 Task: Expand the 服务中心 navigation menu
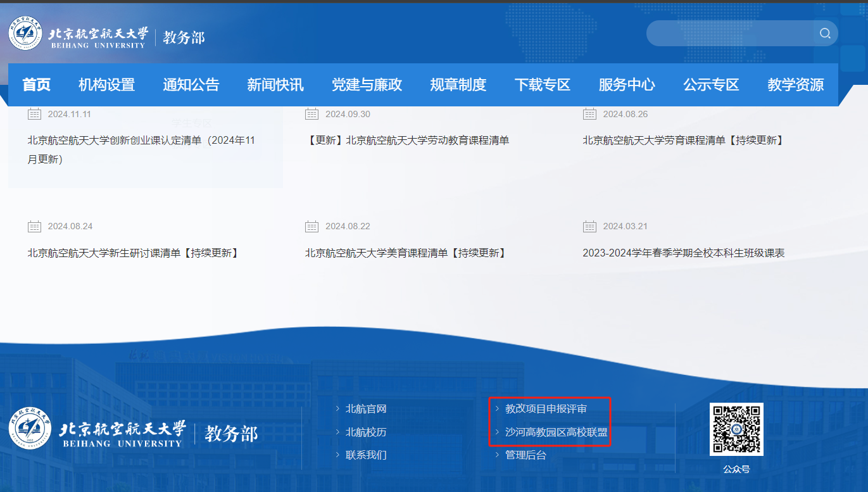(627, 85)
